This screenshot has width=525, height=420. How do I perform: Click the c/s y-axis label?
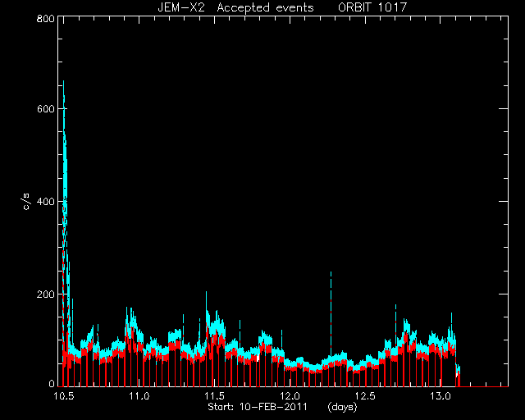point(26,202)
